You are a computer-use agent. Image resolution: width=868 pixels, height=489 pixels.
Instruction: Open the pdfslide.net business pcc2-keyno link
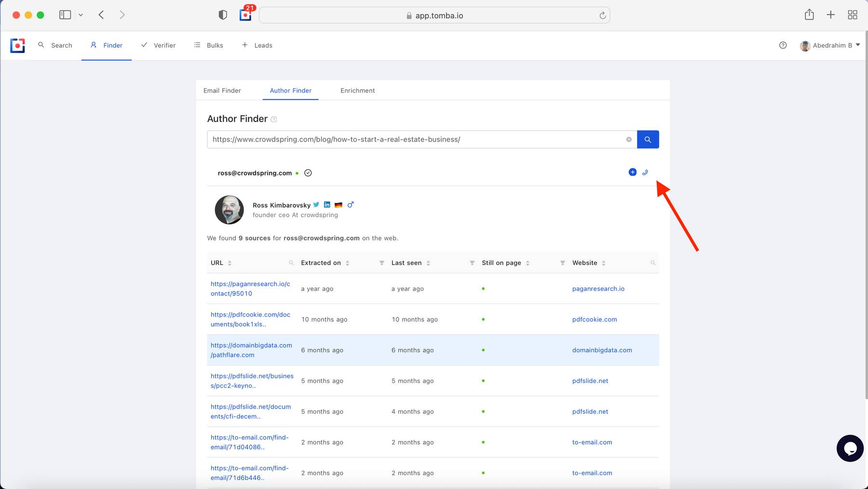pyautogui.click(x=252, y=381)
